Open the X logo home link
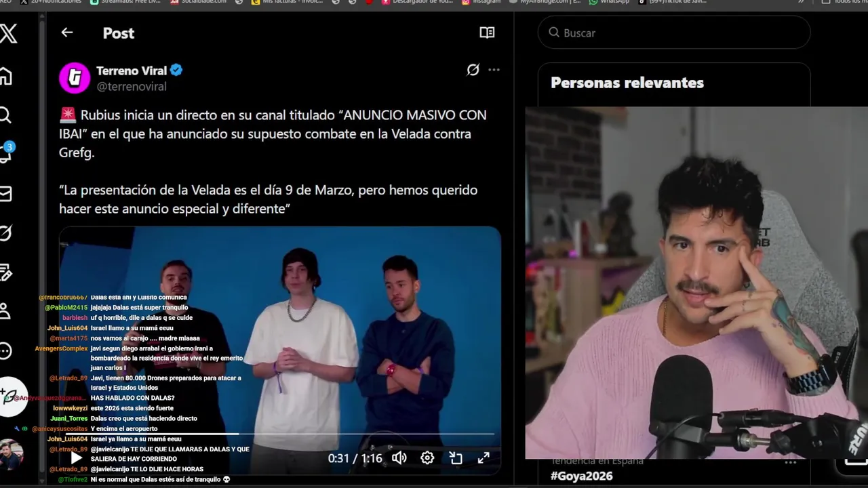868x488 pixels. (8, 33)
